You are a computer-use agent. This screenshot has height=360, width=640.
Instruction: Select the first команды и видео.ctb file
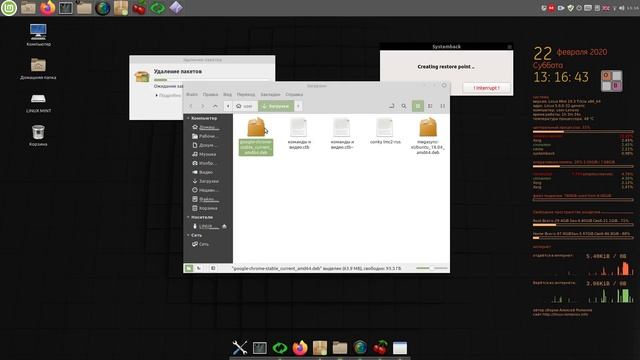click(x=299, y=133)
